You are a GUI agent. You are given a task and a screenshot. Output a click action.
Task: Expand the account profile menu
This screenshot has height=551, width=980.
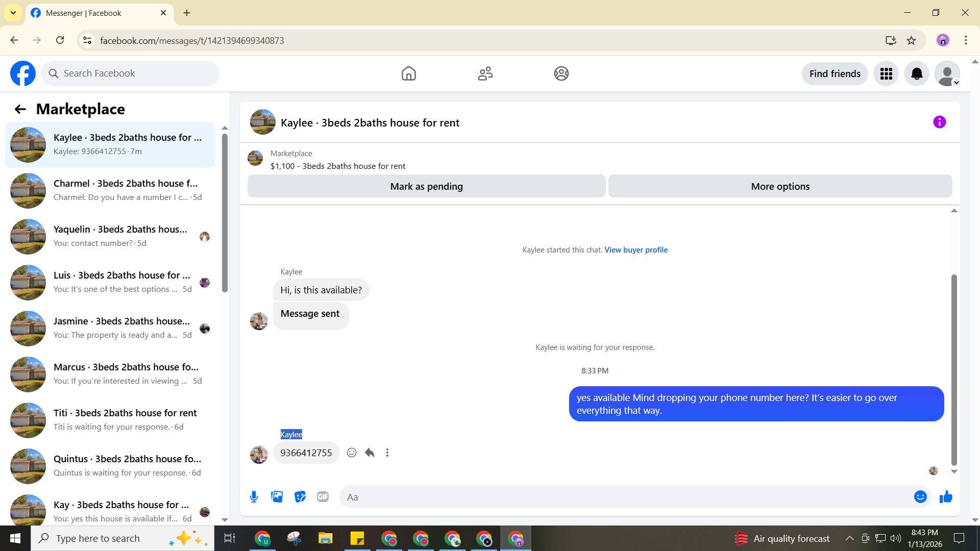(x=947, y=74)
